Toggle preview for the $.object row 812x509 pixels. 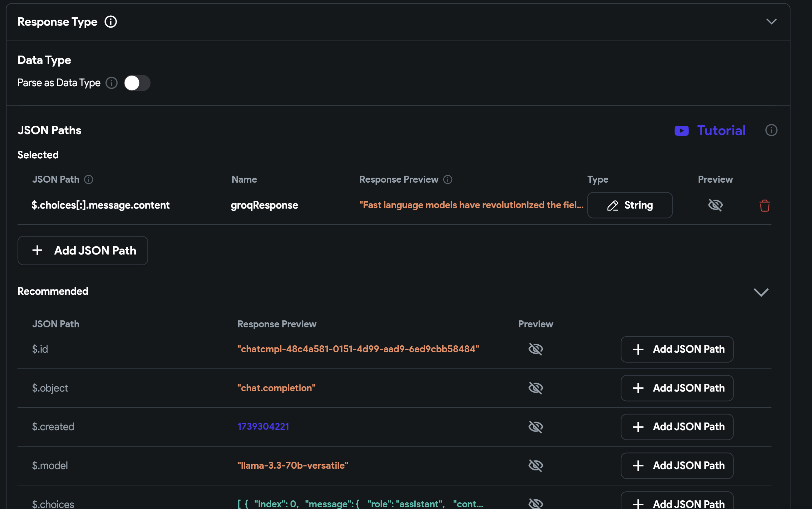click(535, 388)
